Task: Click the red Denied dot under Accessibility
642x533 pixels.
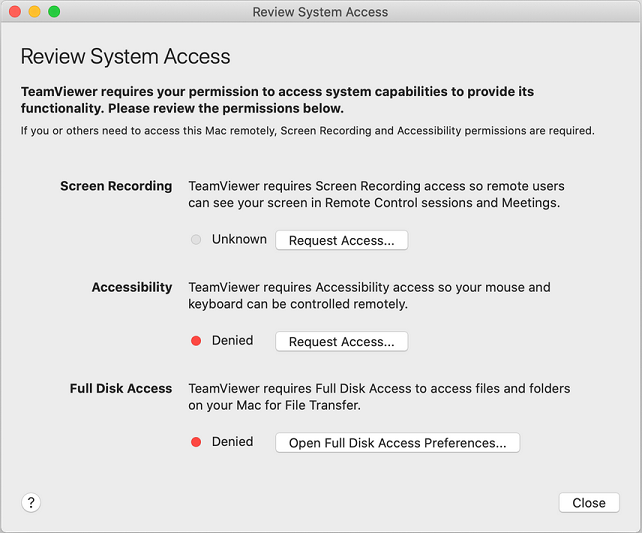Action: 196,341
